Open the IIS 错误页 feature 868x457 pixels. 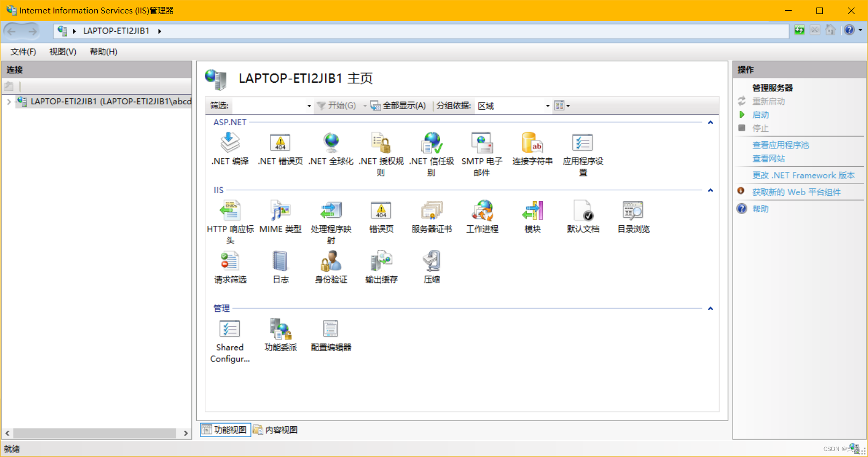pyautogui.click(x=381, y=217)
